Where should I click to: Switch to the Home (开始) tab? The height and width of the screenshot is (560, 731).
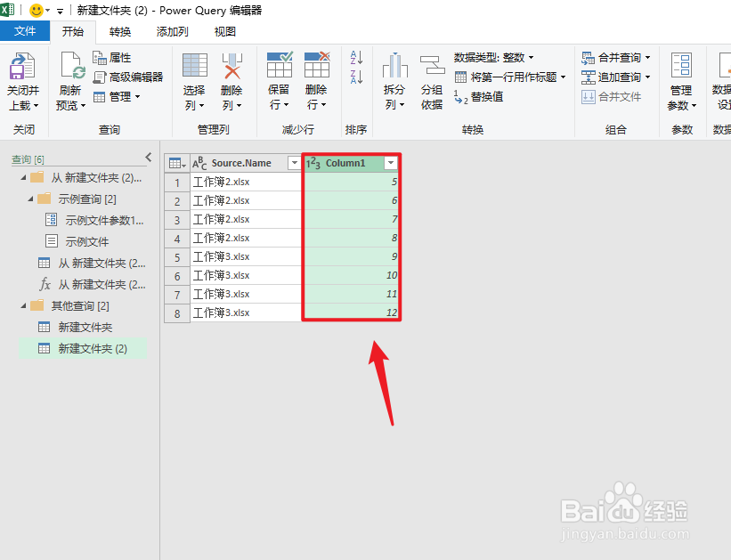73,31
